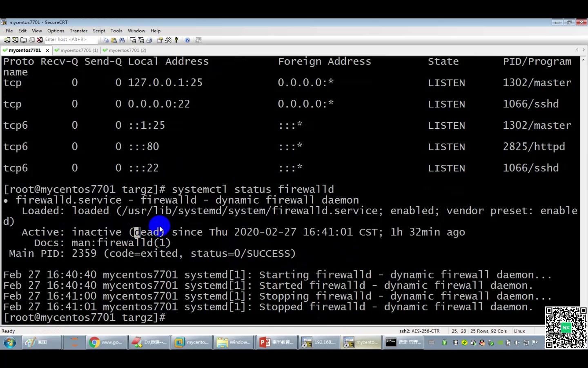
Task: Click the volume speaker tray icon
Action: tap(517, 343)
